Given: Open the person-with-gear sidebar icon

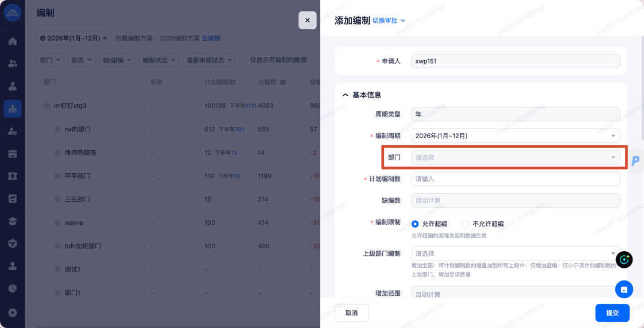Looking at the screenshot, I should (12, 131).
